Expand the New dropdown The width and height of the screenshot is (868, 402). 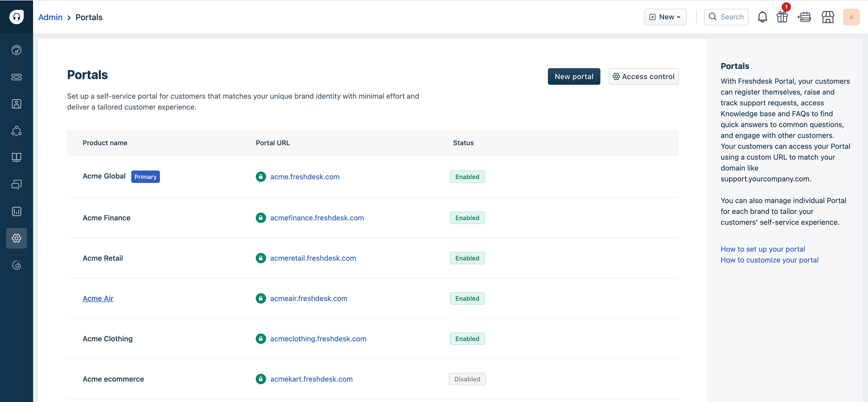coord(665,17)
